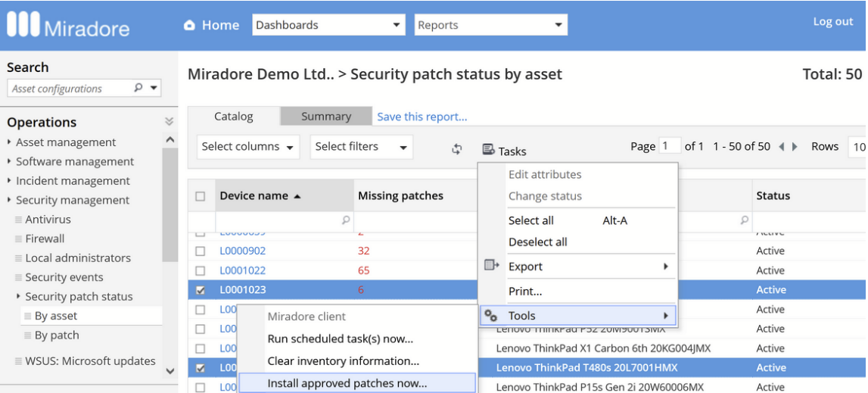Click the Antivirus list icon
The width and height of the screenshot is (868, 393).
(19, 220)
